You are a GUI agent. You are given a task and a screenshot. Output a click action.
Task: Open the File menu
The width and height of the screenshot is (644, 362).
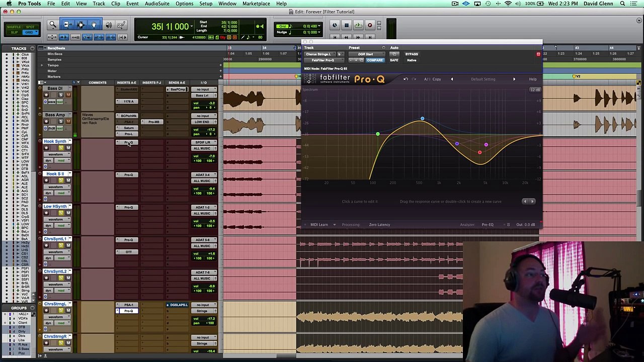[x=51, y=4]
